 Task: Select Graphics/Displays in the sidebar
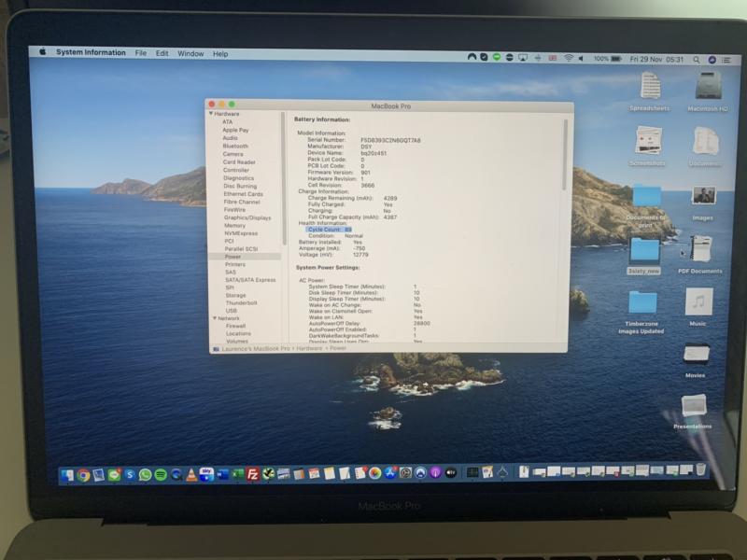pyautogui.click(x=247, y=217)
